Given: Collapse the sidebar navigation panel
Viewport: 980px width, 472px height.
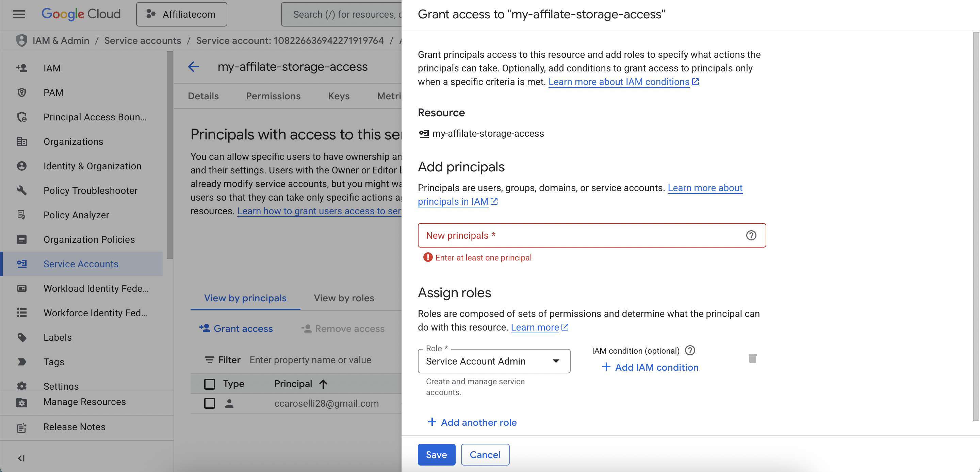Looking at the screenshot, I should coord(21,458).
